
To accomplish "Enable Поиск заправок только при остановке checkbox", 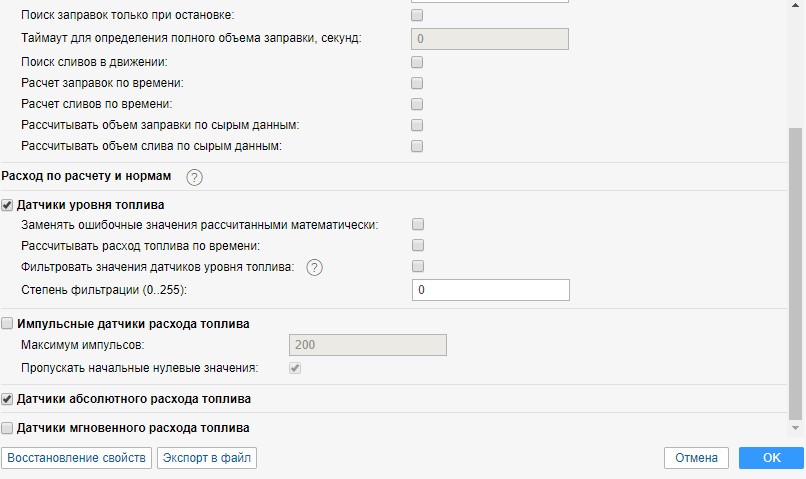I will [417, 16].
